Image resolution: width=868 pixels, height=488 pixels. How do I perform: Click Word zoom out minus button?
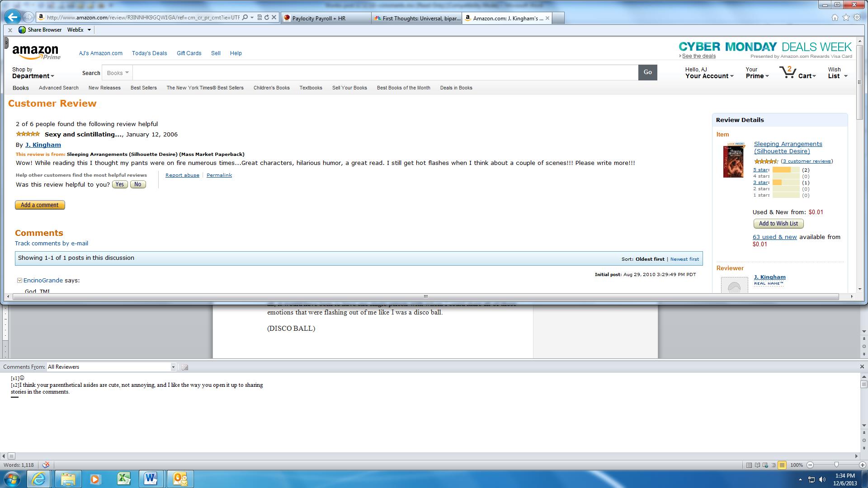tap(810, 465)
